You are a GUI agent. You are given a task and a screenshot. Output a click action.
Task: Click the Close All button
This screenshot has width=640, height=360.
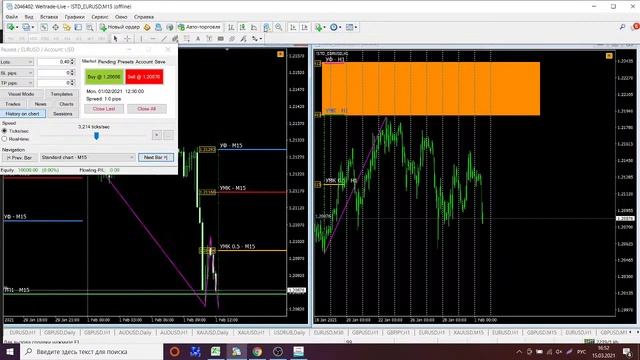[x=147, y=109]
